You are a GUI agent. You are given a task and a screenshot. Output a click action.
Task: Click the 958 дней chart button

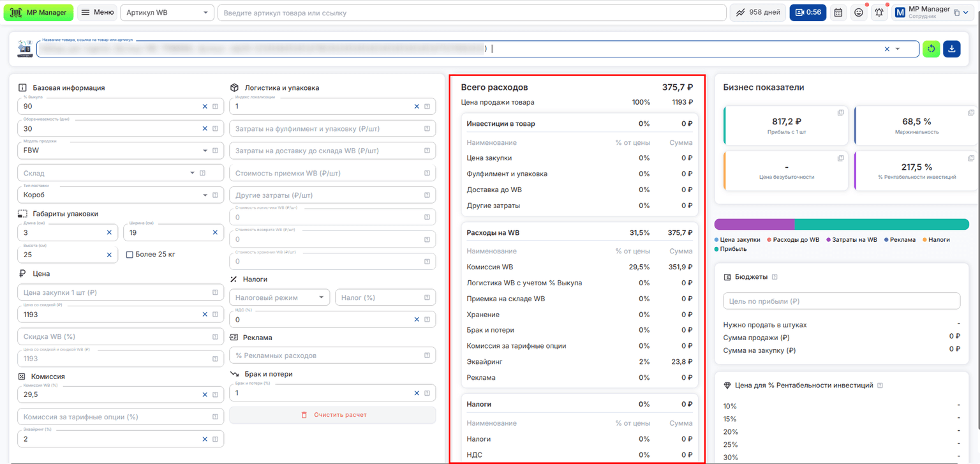click(758, 13)
